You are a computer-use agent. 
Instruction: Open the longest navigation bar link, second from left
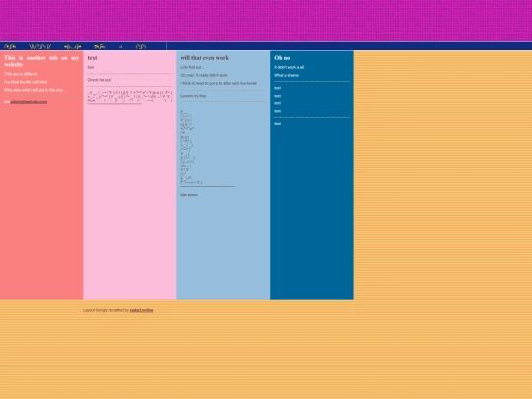(x=39, y=47)
